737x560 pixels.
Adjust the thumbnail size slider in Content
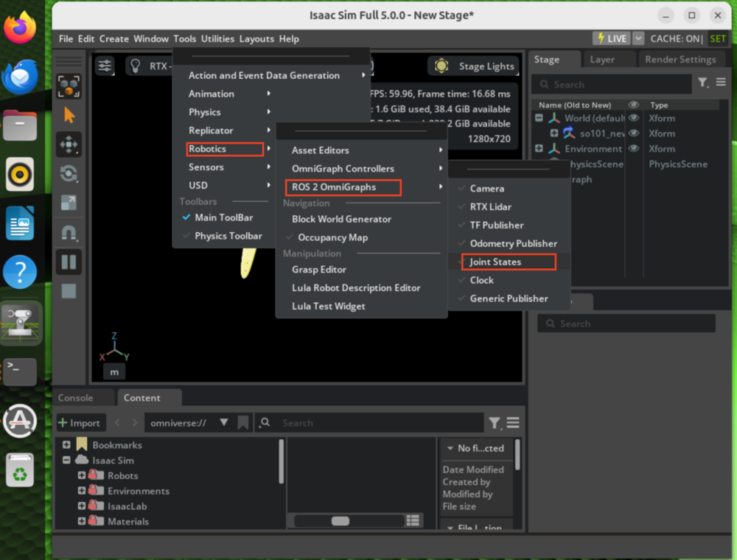pos(340,521)
